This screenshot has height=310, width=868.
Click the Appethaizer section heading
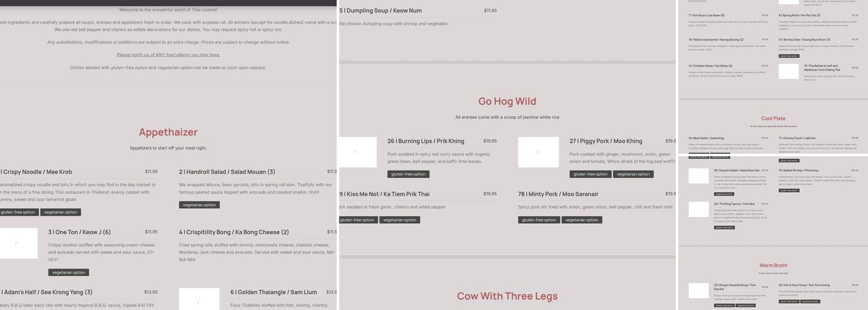point(168,132)
